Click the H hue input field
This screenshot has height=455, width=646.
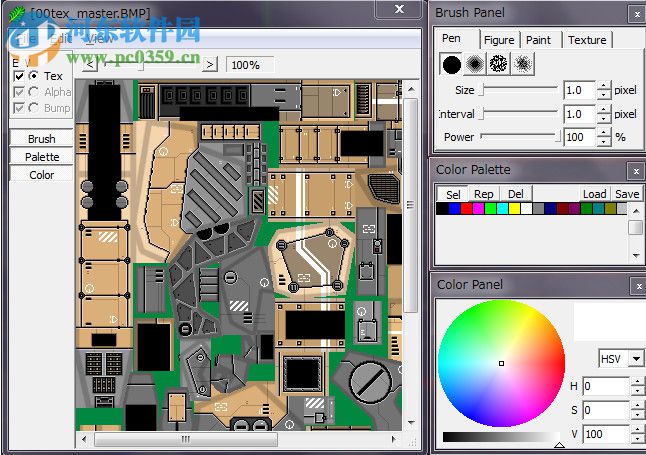[x=606, y=386]
